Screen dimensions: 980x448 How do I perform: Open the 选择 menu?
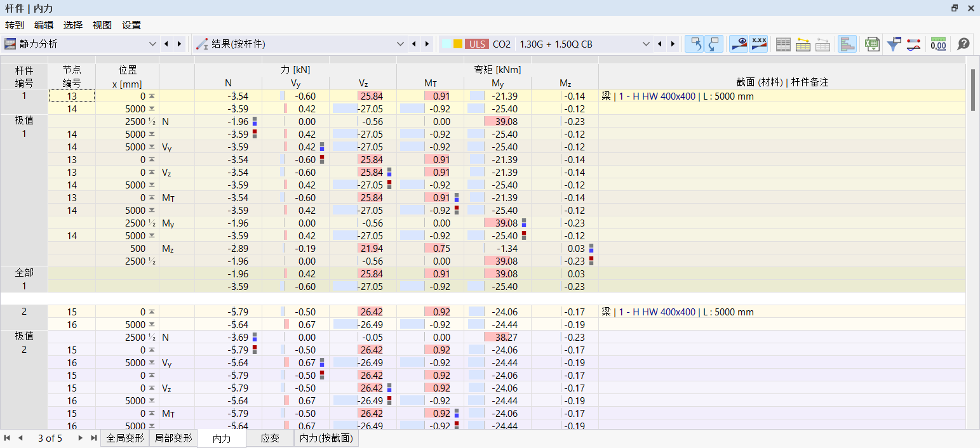[x=73, y=25]
